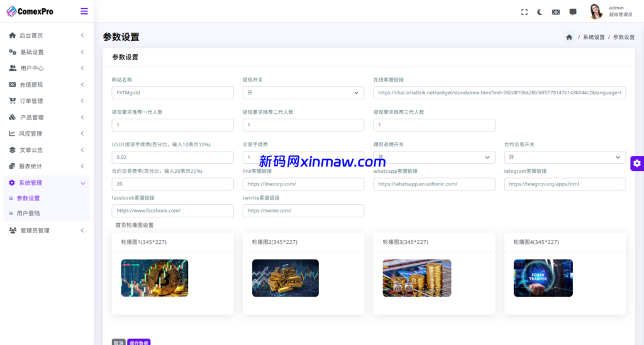Open 产品管理 menu label
Viewport: 644px width, 345px height.
(x=32, y=118)
